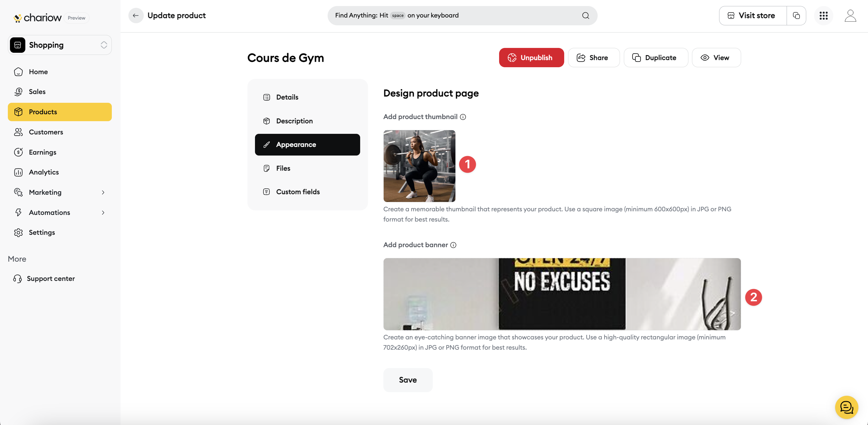The height and width of the screenshot is (425, 868).
Task: Switch to the Details tab
Action: tap(307, 97)
